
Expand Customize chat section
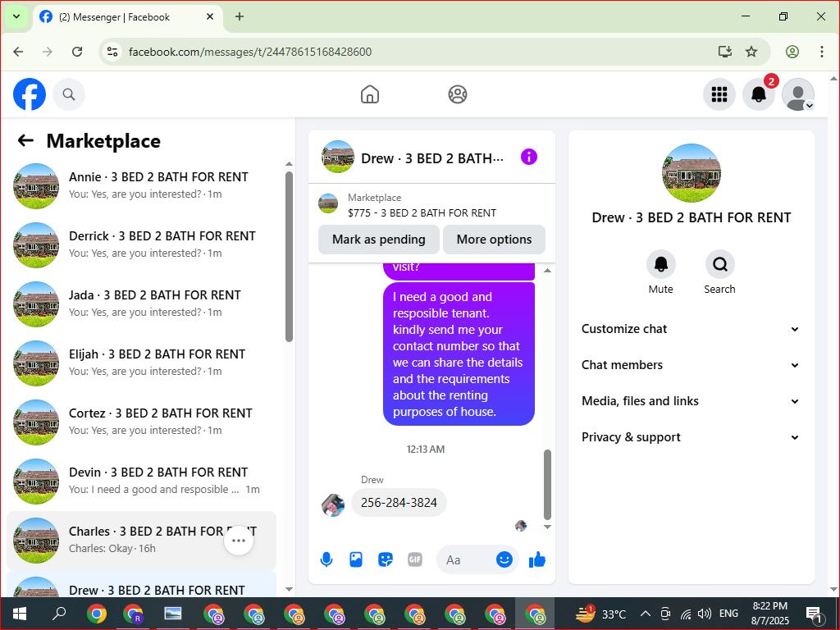pos(691,329)
